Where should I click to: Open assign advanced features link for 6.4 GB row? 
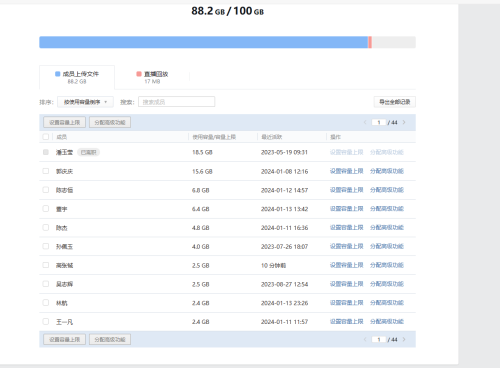(387, 209)
